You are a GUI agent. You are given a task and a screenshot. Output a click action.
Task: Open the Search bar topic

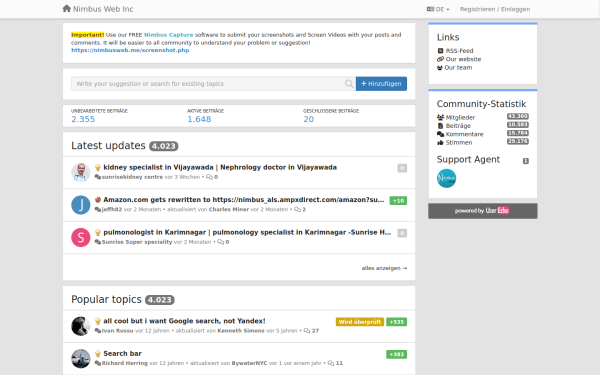click(x=122, y=354)
